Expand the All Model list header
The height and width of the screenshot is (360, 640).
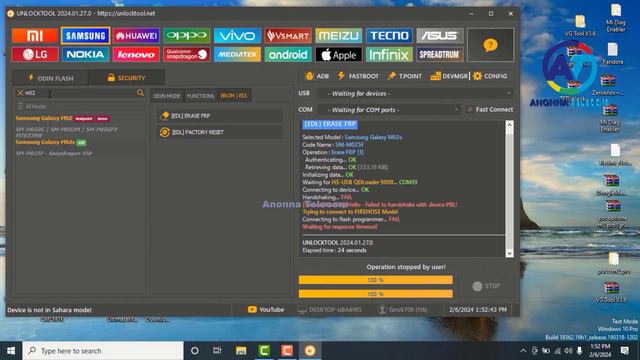80,106
